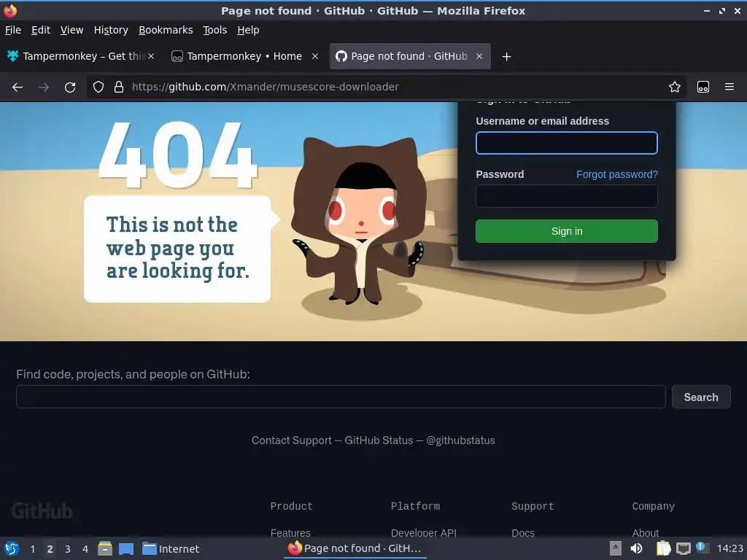Screen dimensions: 747x560
Task: Open the About footer link
Action: pos(645,533)
